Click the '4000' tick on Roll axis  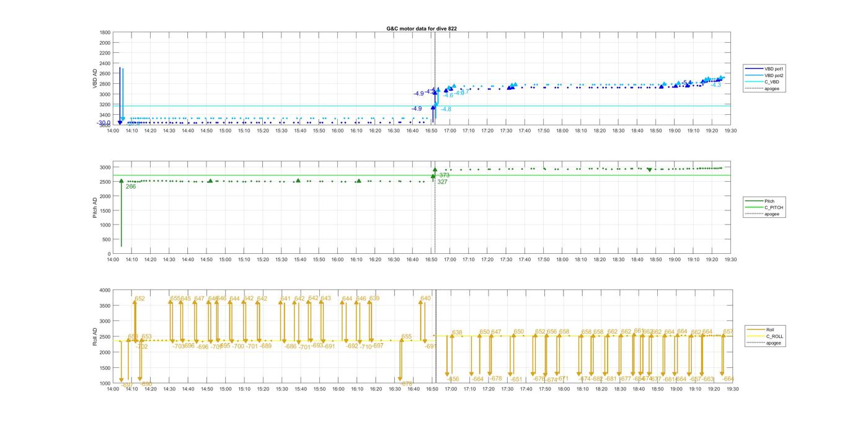pos(105,290)
